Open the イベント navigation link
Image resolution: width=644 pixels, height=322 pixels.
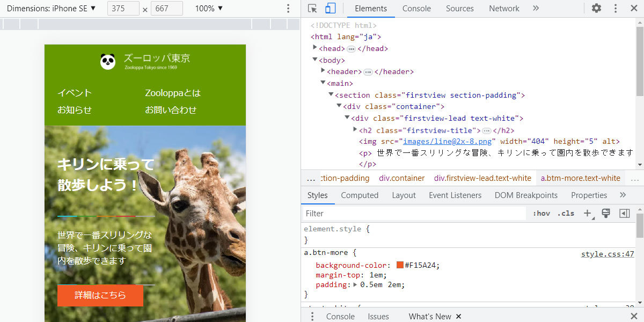click(x=75, y=93)
